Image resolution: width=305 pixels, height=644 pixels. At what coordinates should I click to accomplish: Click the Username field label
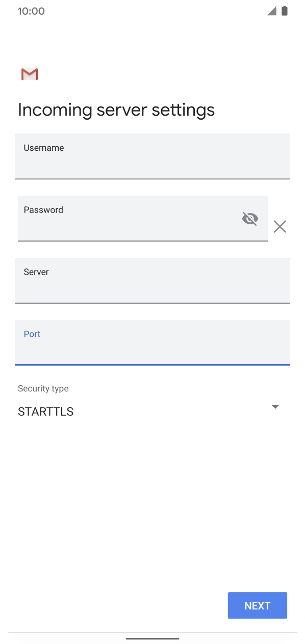44,148
